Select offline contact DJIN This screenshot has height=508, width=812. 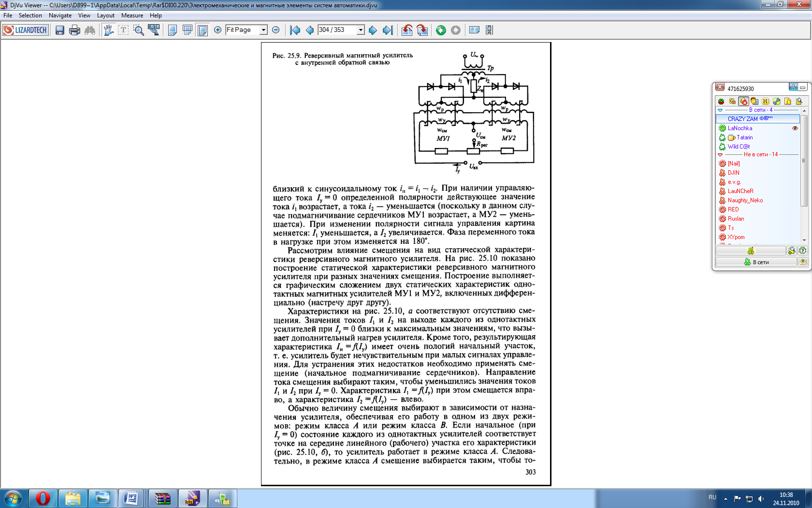tap(758, 173)
